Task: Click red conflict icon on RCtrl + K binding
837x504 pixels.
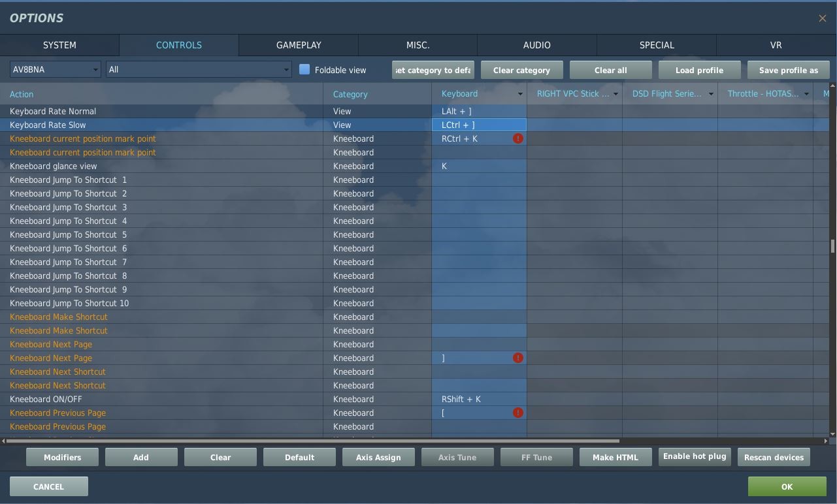Action: 518,138
